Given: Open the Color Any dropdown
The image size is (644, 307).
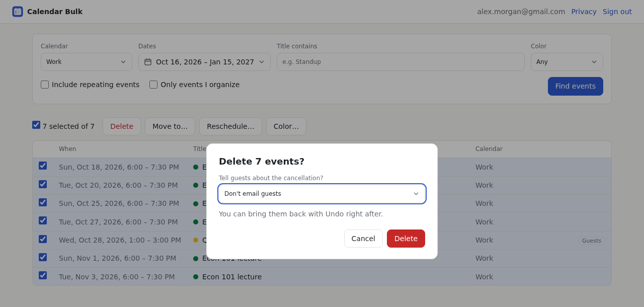Looking at the screenshot, I should click(567, 62).
